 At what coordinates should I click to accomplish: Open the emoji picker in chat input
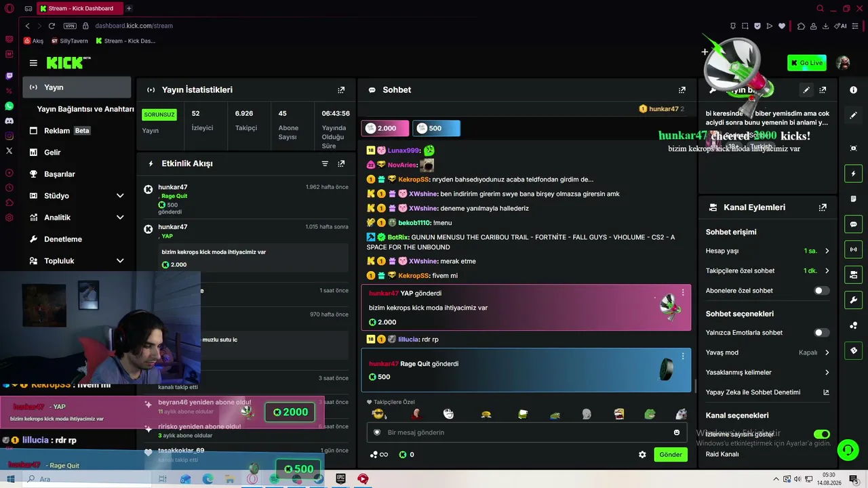pos(677,432)
